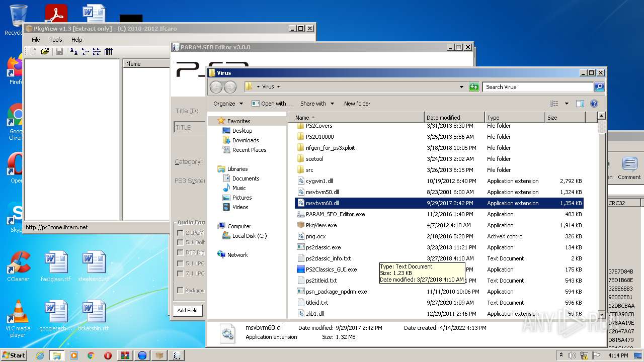Image resolution: width=644 pixels, height=362 pixels.
Task: Click the search magnifier icon
Action: (599, 87)
